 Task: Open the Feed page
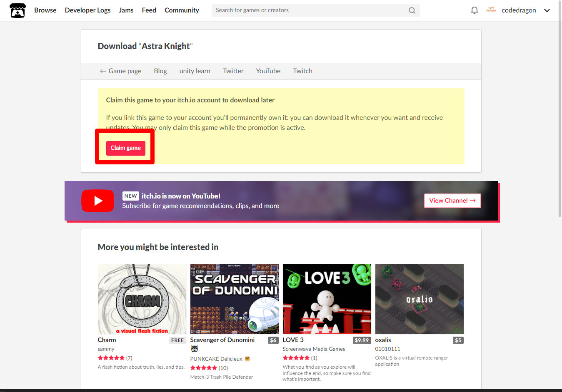149,10
